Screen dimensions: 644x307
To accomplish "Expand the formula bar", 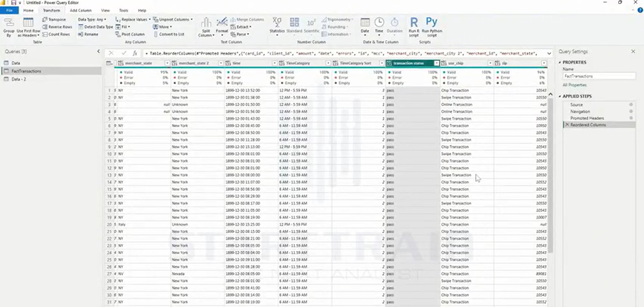I will click(x=549, y=53).
